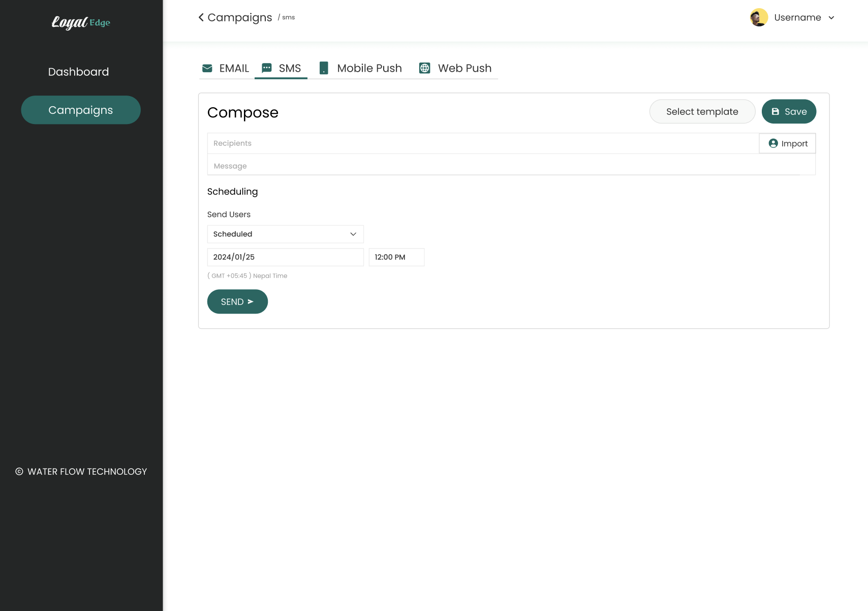Image resolution: width=868 pixels, height=611 pixels.
Task: Click the Send Users label
Action: pos(229,215)
